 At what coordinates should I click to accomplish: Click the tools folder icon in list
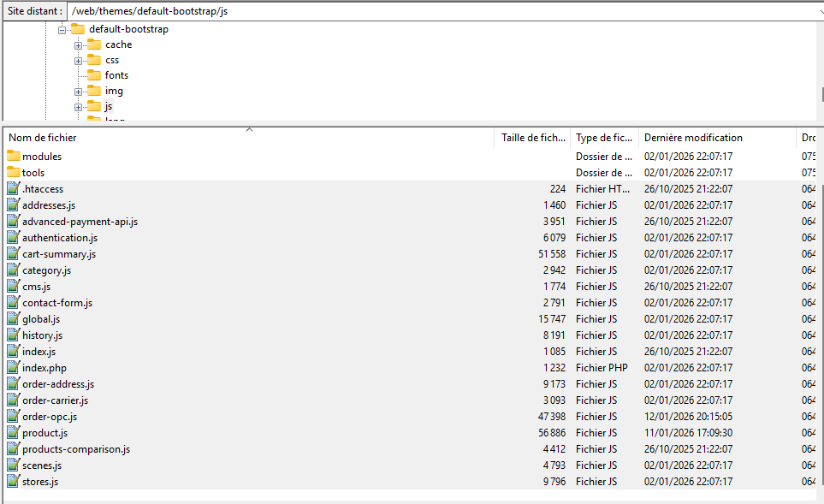tap(13, 173)
